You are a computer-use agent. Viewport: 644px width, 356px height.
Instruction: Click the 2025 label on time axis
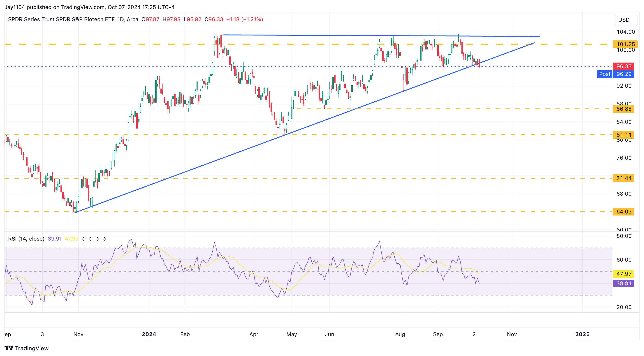582,334
